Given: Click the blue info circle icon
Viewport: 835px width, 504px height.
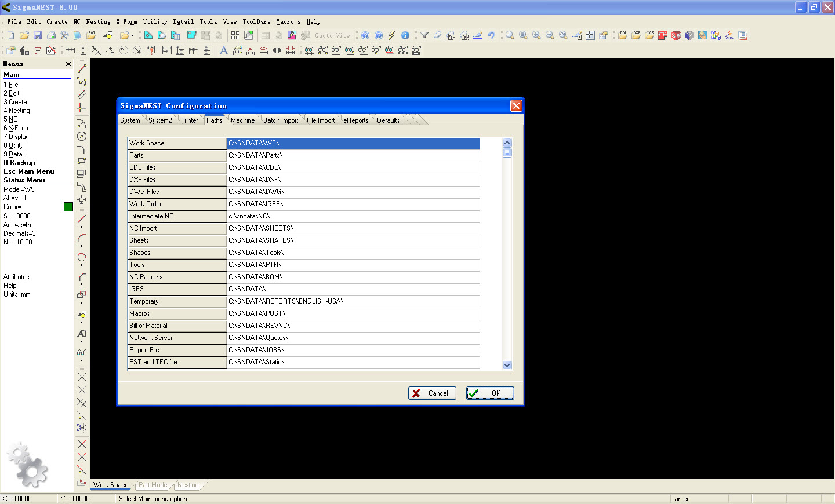Looking at the screenshot, I should point(405,35).
